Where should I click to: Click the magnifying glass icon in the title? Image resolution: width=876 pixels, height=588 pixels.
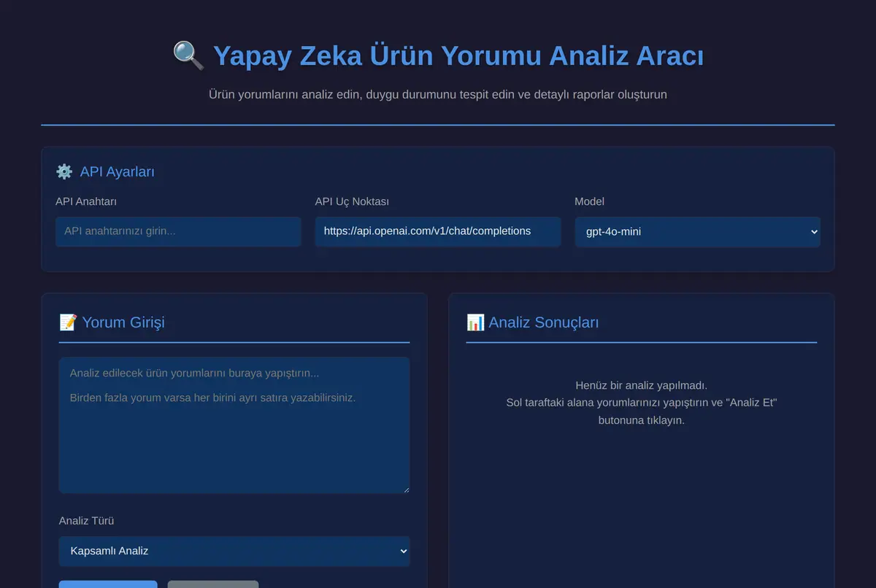point(188,55)
